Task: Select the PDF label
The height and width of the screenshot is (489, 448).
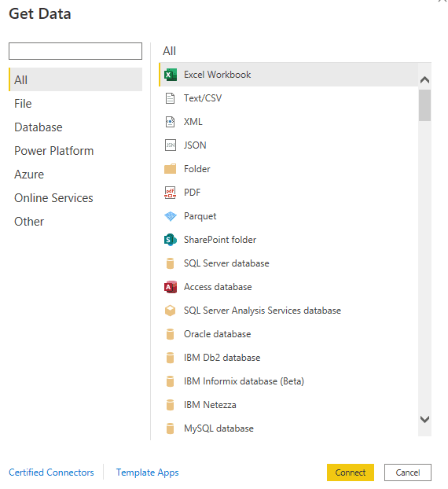Action: [x=192, y=193]
